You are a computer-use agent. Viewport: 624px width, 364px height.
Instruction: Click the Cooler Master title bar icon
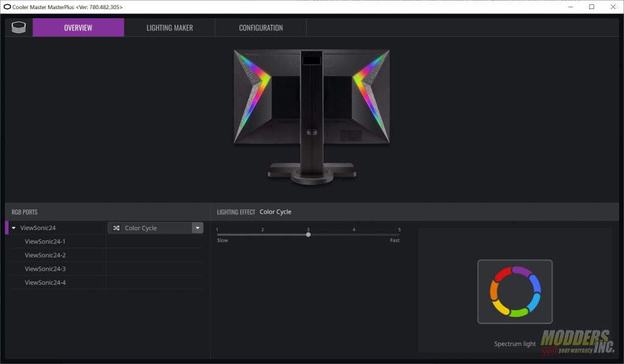tap(7, 7)
